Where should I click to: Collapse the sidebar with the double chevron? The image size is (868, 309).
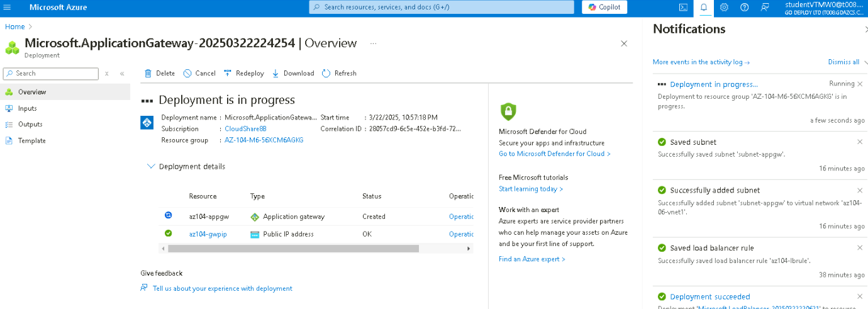pos(122,74)
